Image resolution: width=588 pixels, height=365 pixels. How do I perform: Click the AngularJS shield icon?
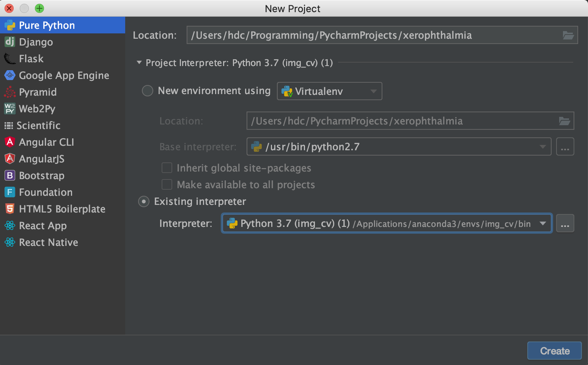tap(10, 159)
